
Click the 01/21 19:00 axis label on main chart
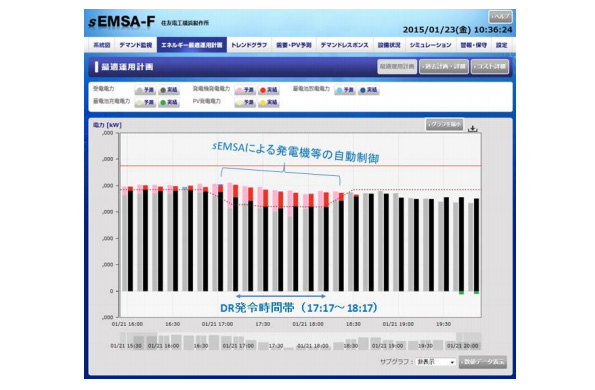pos(398,324)
